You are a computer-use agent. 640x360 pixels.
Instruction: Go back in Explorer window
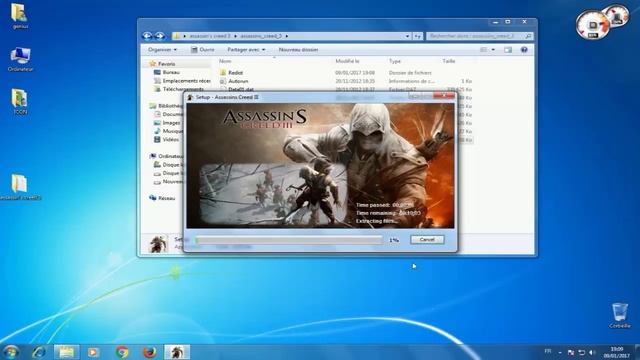click(x=147, y=36)
